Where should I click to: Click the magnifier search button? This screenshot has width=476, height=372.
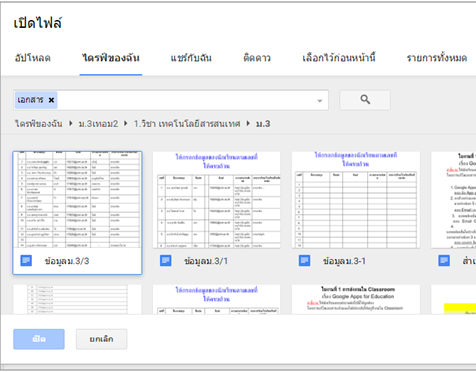[x=365, y=100]
